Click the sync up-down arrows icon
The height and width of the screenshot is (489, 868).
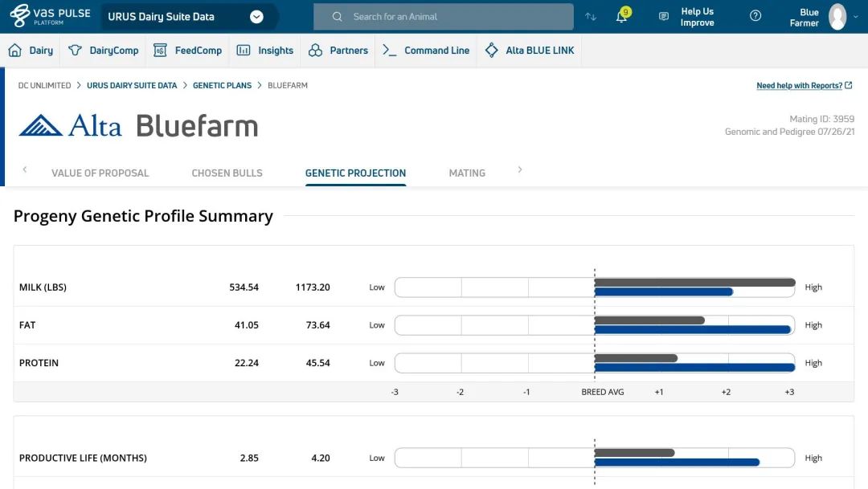[x=591, y=17]
